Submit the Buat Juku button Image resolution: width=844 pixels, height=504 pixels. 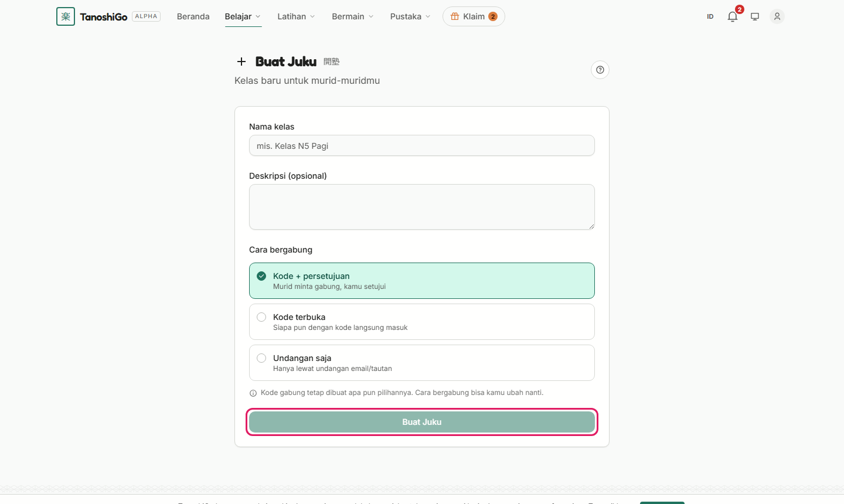tap(422, 422)
